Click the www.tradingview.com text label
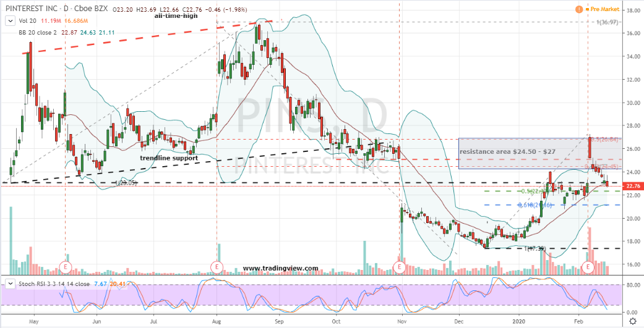644x328 pixels. pos(280,268)
